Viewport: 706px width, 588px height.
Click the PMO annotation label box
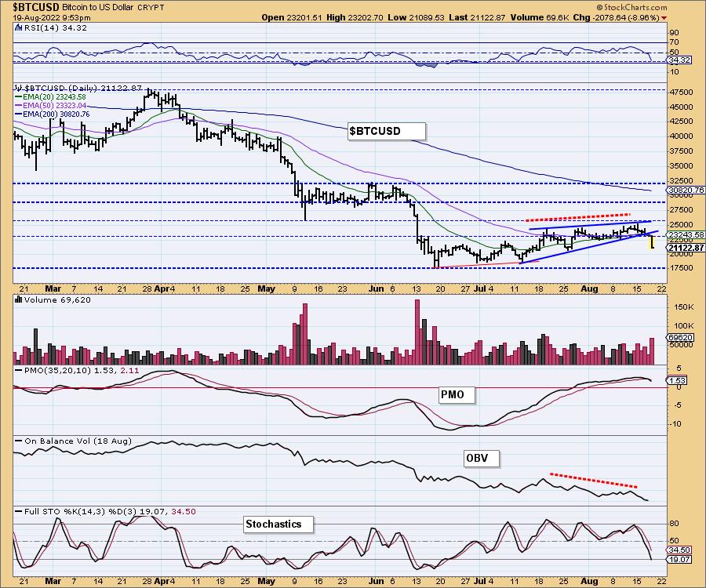tap(457, 394)
